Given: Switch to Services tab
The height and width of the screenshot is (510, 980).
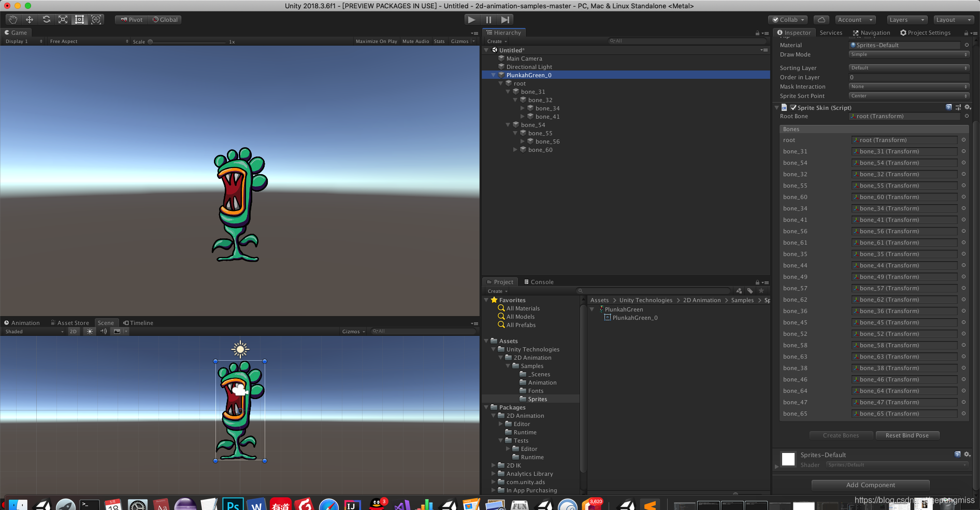Looking at the screenshot, I should tap(831, 33).
